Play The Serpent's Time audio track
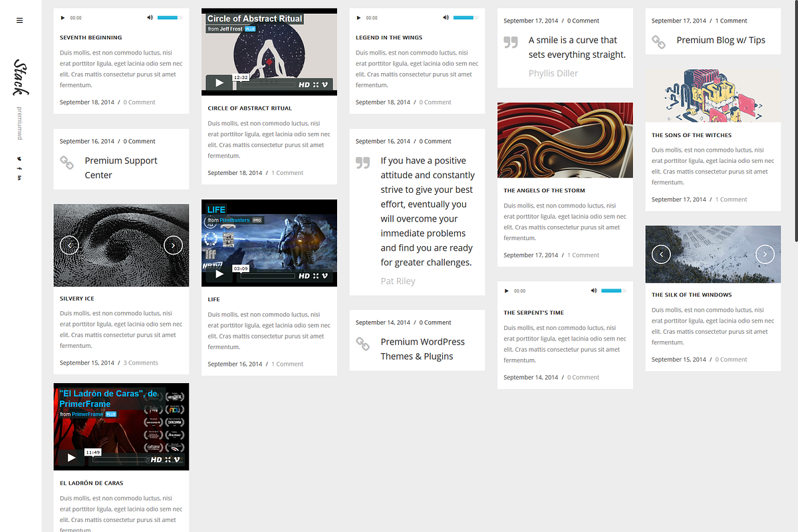The width and height of the screenshot is (798, 532). [x=507, y=291]
